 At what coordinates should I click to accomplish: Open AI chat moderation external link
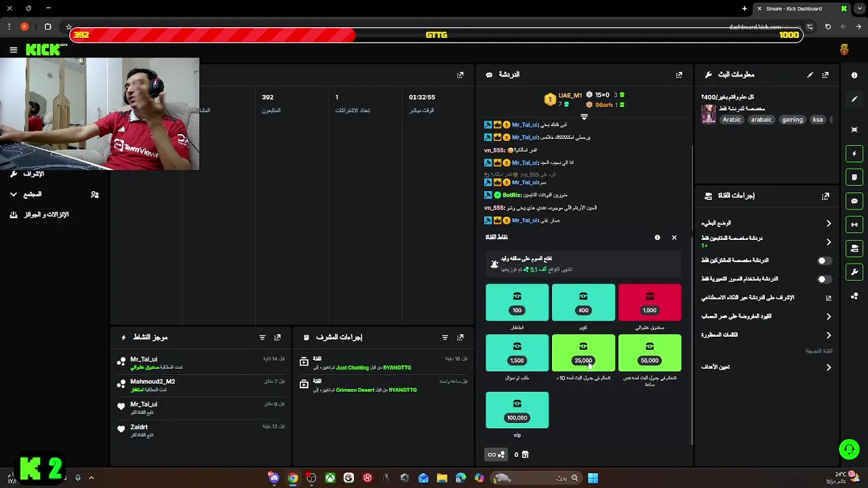coord(829,298)
